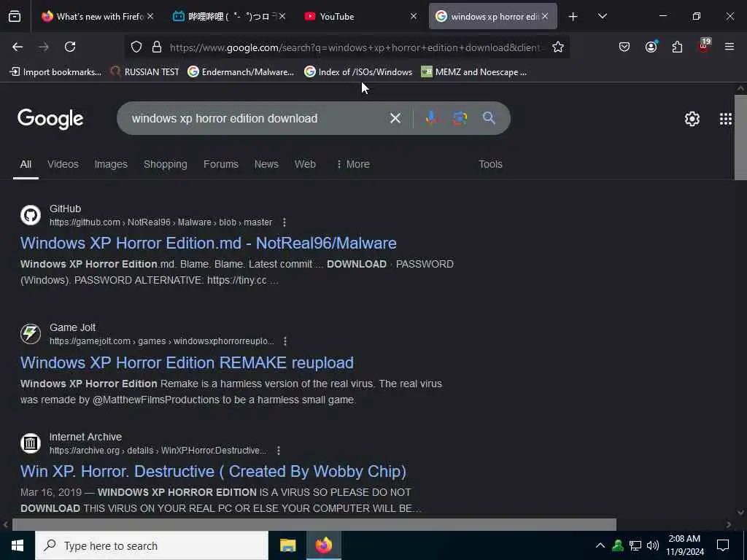Open Win XP Horror Destructive archive result
This screenshot has width=747, height=560.
point(213,472)
